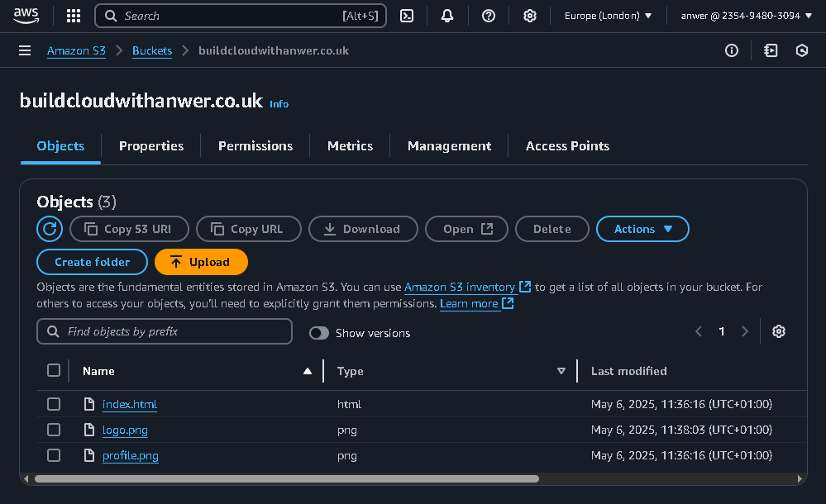Open console settings gear in top bar
826x504 pixels.
529,16
